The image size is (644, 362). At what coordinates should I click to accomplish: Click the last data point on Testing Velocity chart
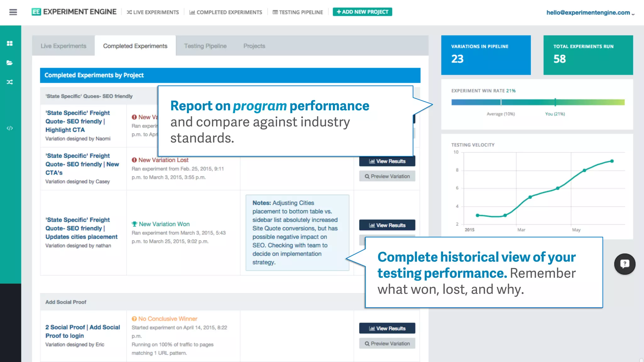pyautogui.click(x=612, y=161)
